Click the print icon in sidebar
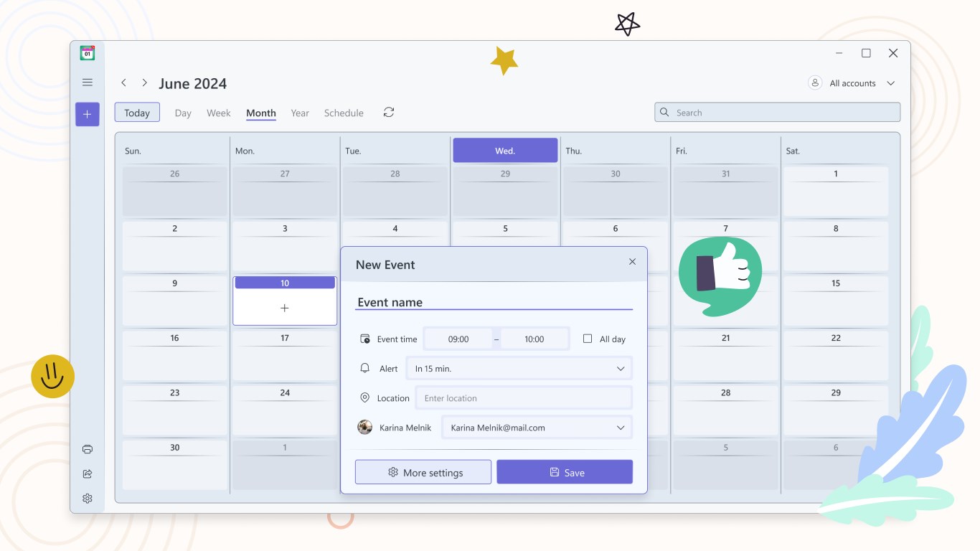The height and width of the screenshot is (551, 980). pyautogui.click(x=88, y=449)
